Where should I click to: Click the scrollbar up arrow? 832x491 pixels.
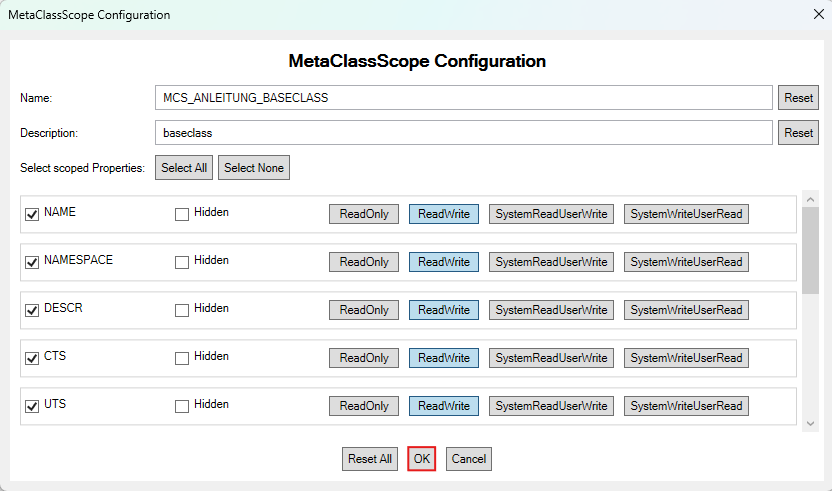tap(810, 200)
